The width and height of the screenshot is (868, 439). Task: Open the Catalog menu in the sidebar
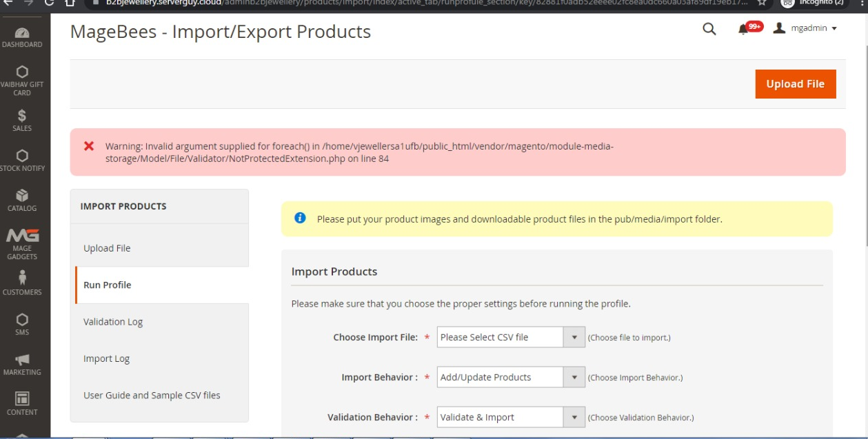pyautogui.click(x=22, y=200)
